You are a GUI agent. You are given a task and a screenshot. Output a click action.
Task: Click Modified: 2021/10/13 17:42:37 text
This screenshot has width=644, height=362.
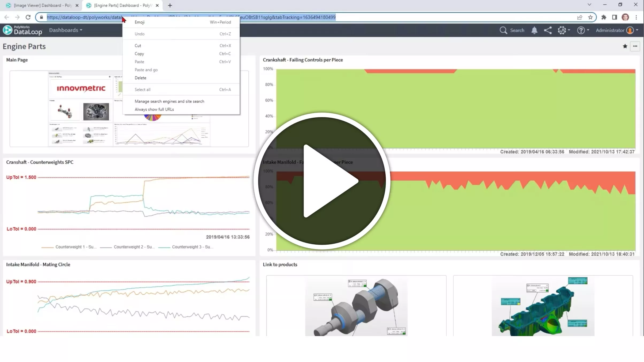[x=601, y=152]
